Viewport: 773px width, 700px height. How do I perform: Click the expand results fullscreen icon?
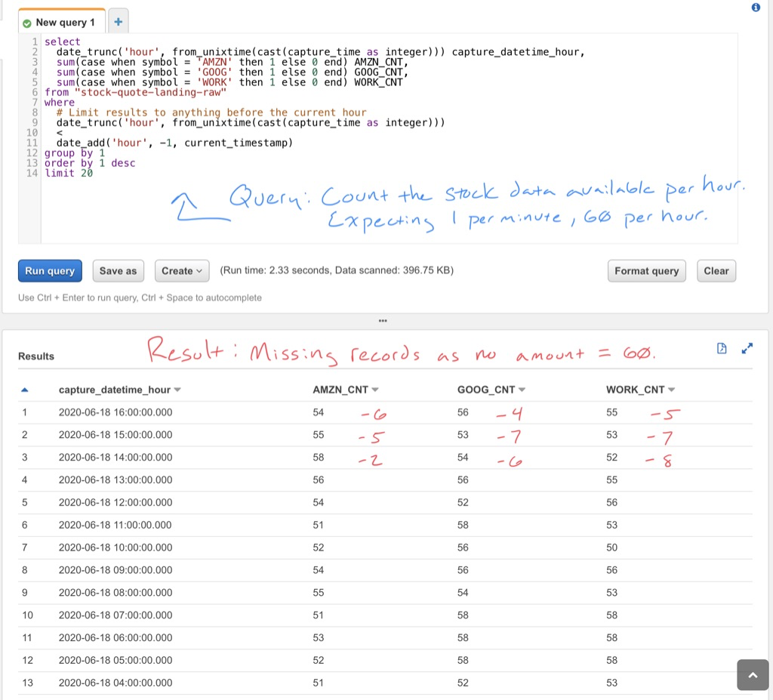click(x=747, y=348)
